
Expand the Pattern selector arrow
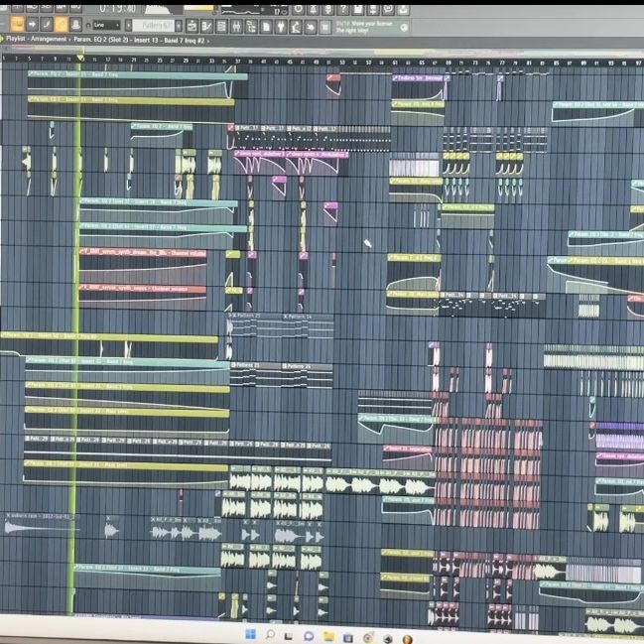[179, 26]
